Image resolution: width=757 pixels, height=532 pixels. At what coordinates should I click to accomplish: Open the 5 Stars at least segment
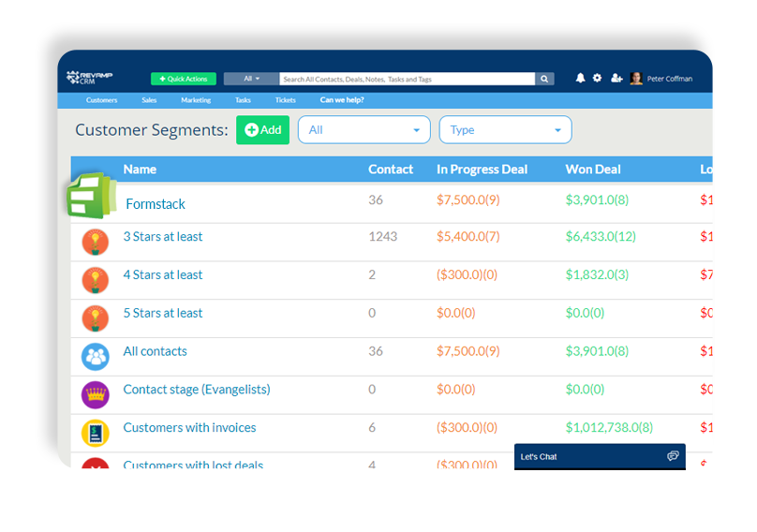(163, 313)
